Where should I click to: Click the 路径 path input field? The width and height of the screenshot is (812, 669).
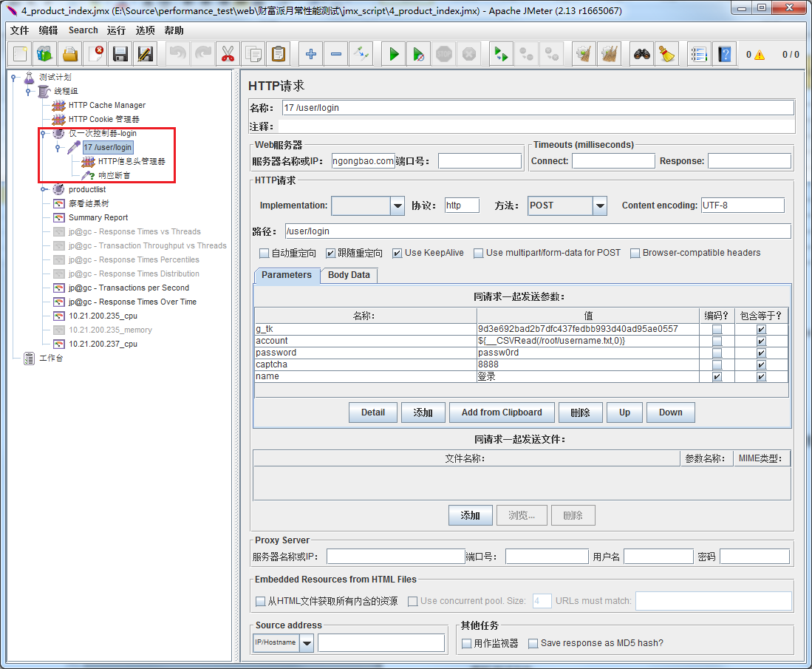click(x=538, y=231)
